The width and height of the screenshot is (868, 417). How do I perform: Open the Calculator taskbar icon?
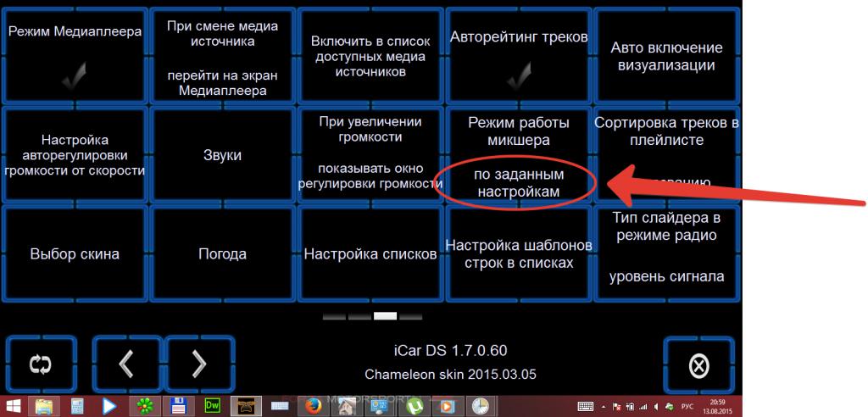tap(77, 407)
